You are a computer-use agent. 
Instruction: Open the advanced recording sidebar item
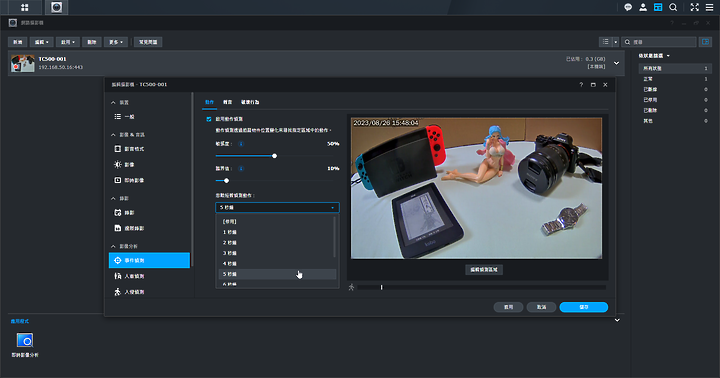click(x=149, y=228)
